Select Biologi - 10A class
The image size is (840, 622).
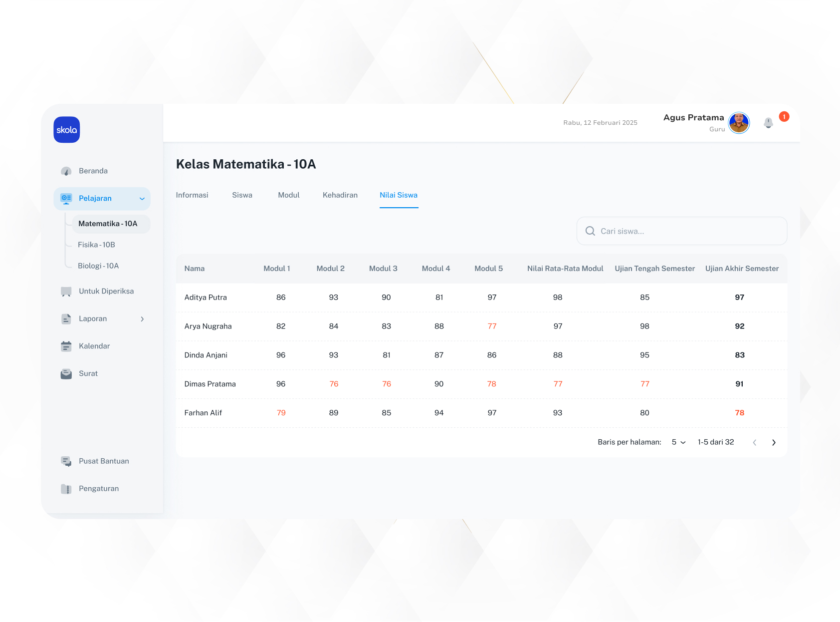(x=98, y=266)
